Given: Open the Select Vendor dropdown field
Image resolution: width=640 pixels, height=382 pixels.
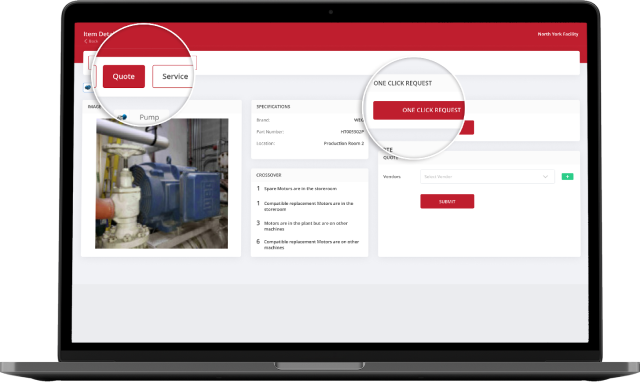Looking at the screenshot, I should tap(487, 177).
